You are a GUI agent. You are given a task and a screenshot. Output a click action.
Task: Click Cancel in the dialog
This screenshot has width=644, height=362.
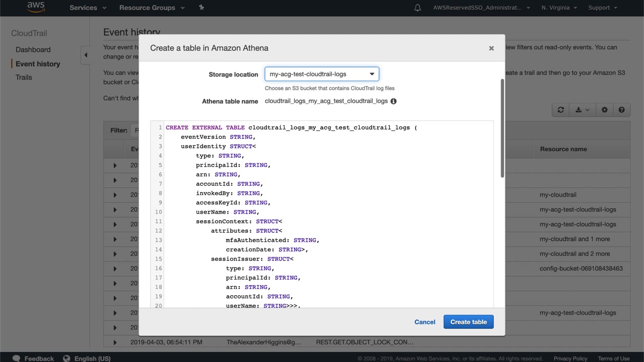coord(425,322)
